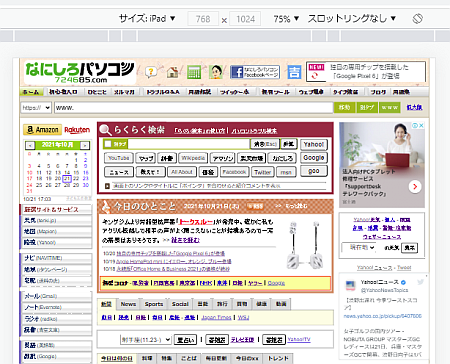This screenshot has width=450, height=364.
Task: Switch to the News tab
Action: 128,304
